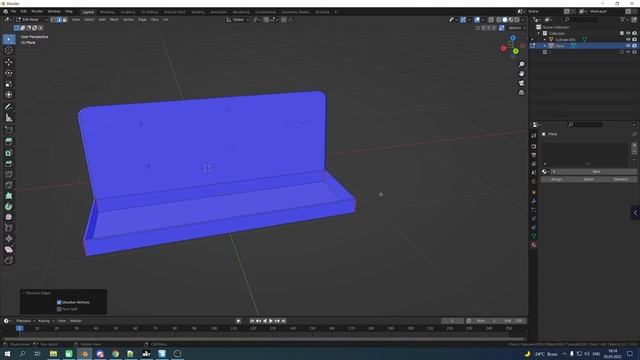The image size is (640, 360).
Task: Open the Playback dropdown in timeline
Action: tap(25, 321)
